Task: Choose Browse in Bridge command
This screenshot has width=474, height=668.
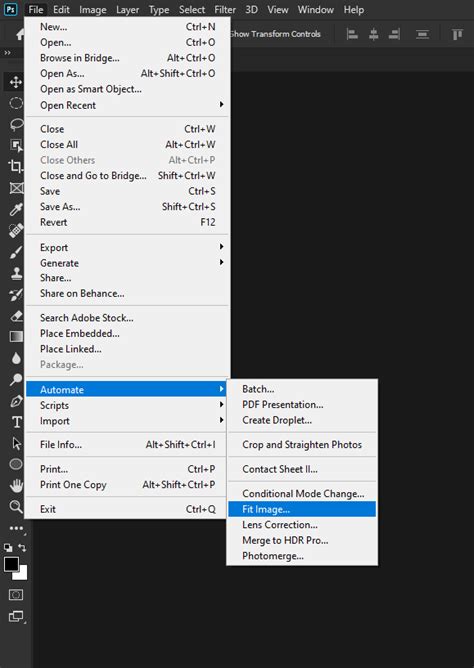Action: point(126,58)
